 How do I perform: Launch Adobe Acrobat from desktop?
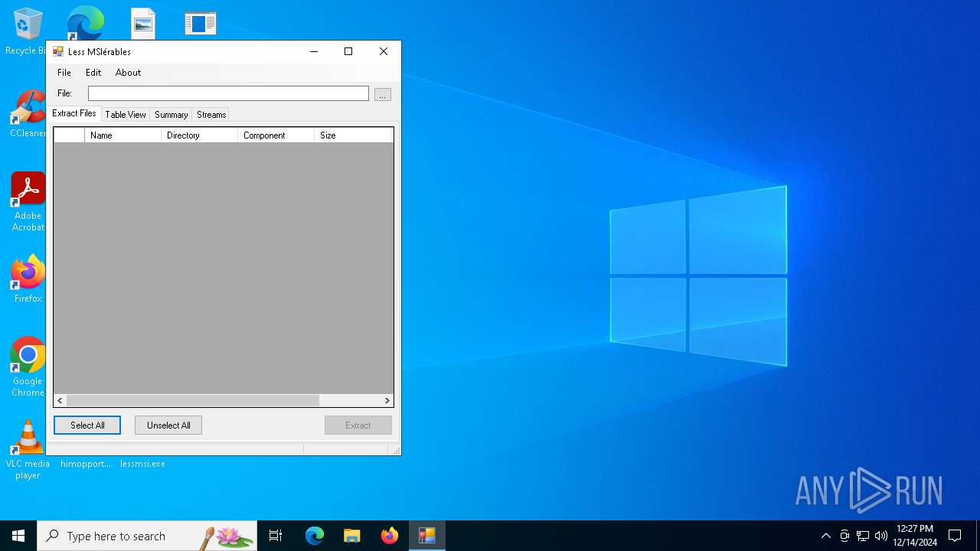tap(28, 202)
